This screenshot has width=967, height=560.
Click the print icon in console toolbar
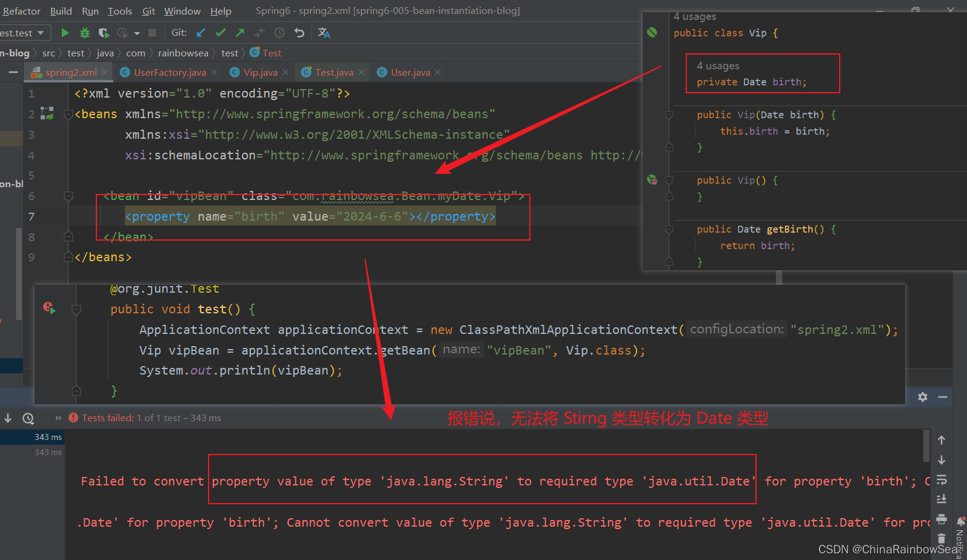click(942, 519)
